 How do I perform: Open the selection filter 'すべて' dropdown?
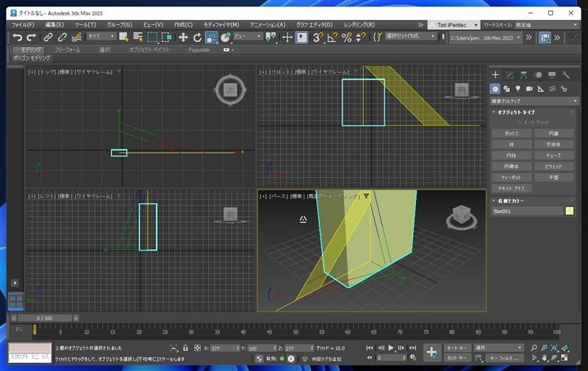(101, 36)
